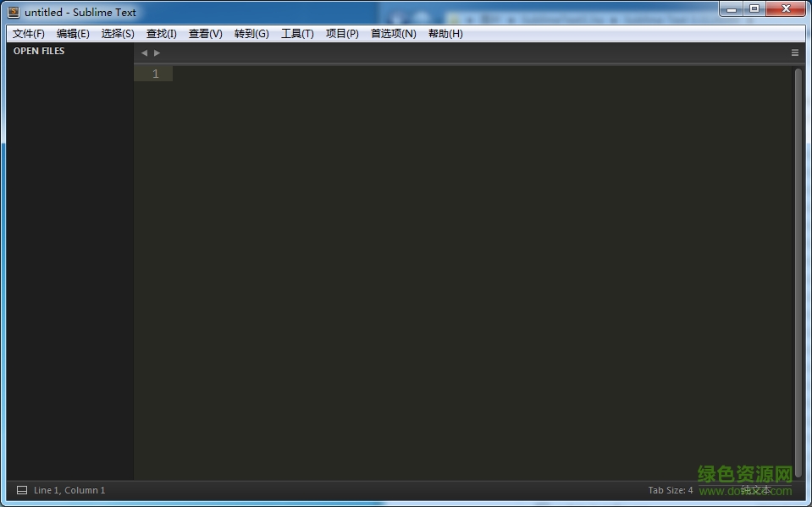
Task: Click the Line 1, Column 1 status indicator
Action: (68, 489)
